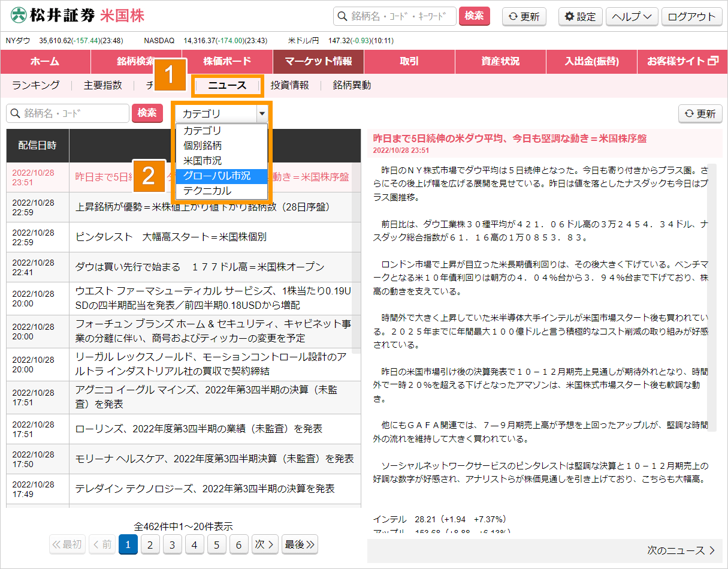This screenshot has width=728, height=569.
Task: Choose グローバル市況 in category list
Action: 220,176
